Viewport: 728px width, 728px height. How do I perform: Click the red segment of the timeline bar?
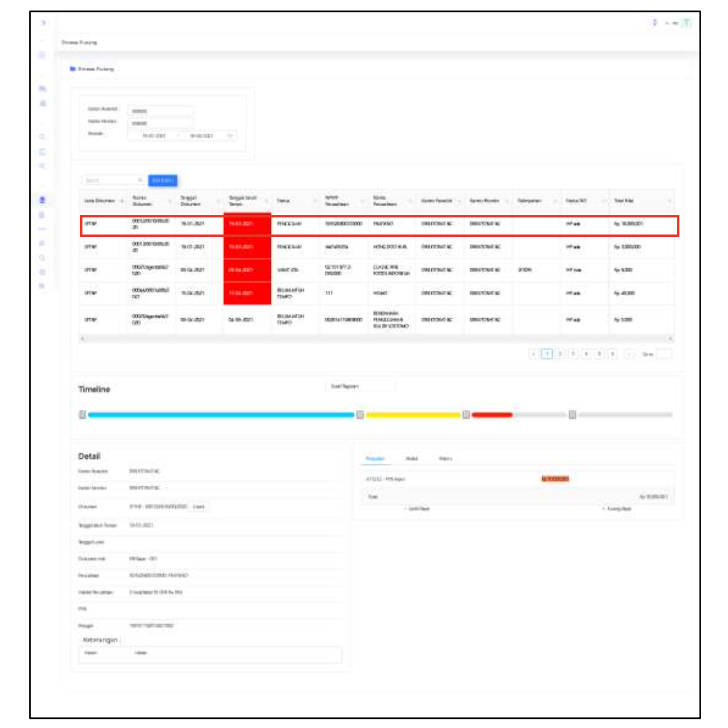click(492, 415)
